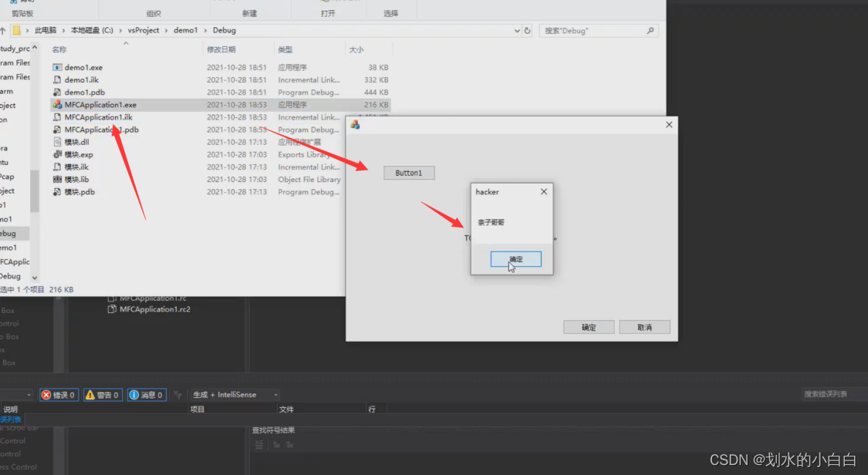Select the 模块.pdb file icon

click(57, 192)
